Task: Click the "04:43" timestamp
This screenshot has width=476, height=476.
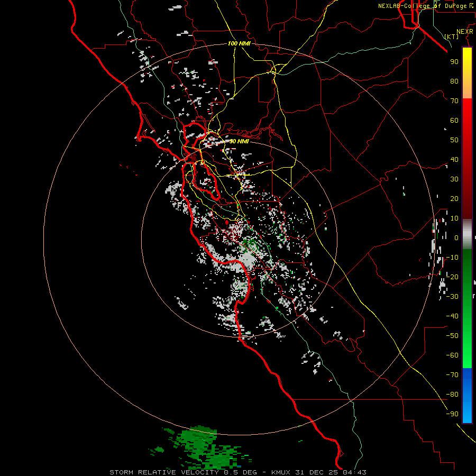Action: (x=355, y=472)
